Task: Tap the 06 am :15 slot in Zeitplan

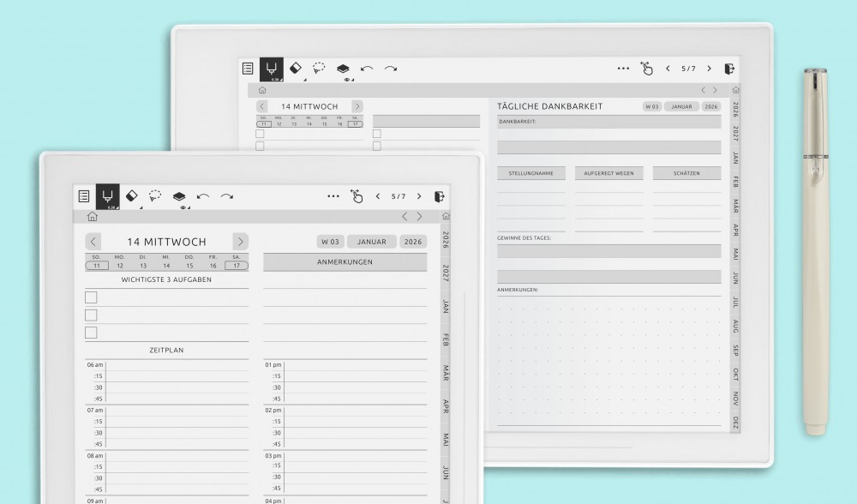Action: click(x=176, y=375)
